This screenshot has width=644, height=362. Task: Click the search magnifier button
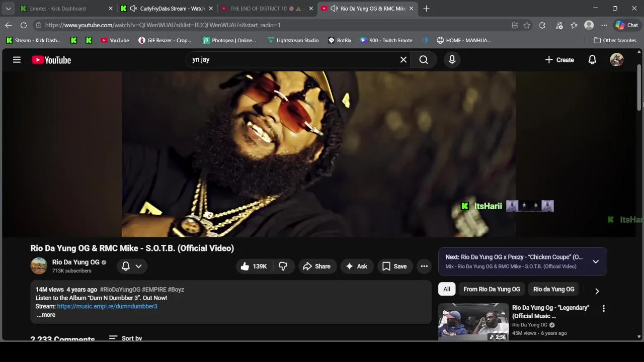424,60
